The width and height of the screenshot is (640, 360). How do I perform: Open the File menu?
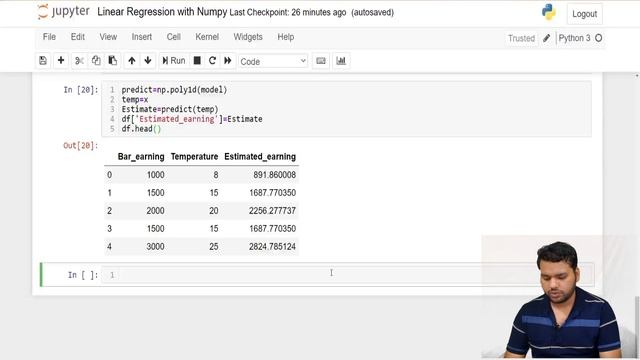tap(49, 37)
